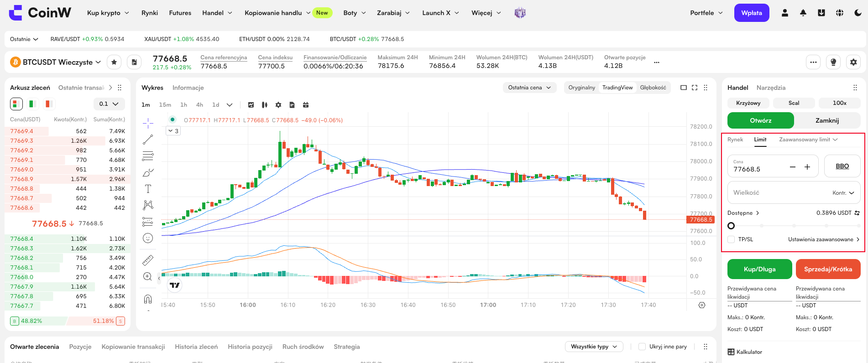Increase price with plus stepper
Viewport: 868px width, 363px height.
[807, 167]
